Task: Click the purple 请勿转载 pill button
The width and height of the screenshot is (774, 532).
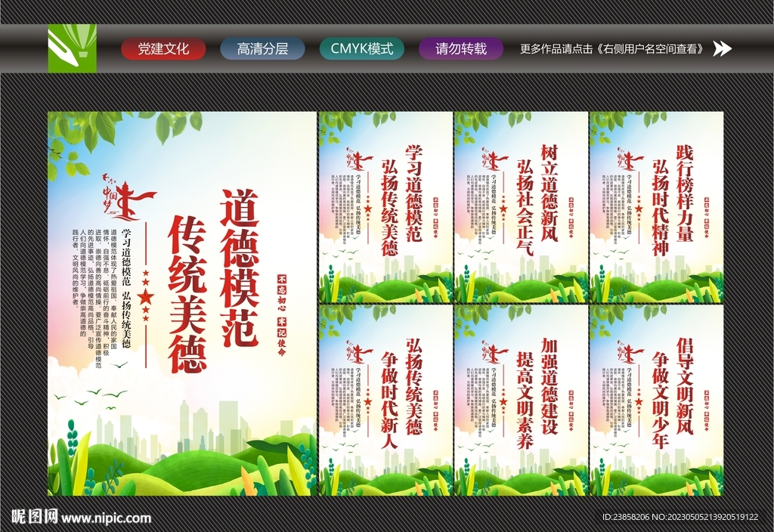Action: coord(461,49)
